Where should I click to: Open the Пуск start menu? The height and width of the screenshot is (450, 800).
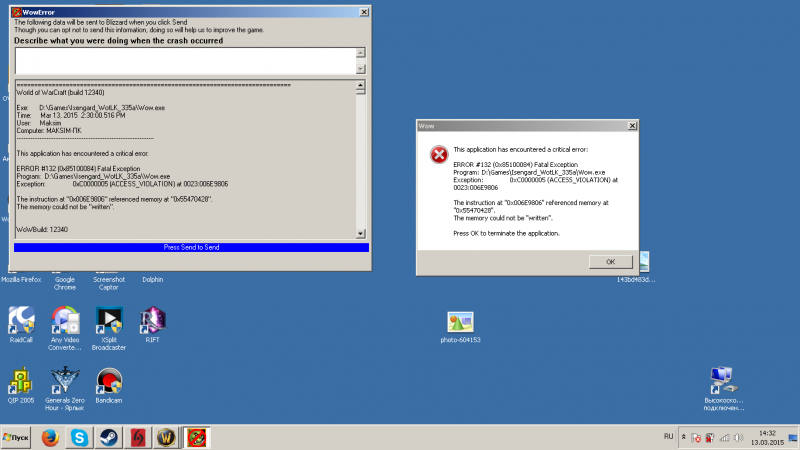[16, 437]
